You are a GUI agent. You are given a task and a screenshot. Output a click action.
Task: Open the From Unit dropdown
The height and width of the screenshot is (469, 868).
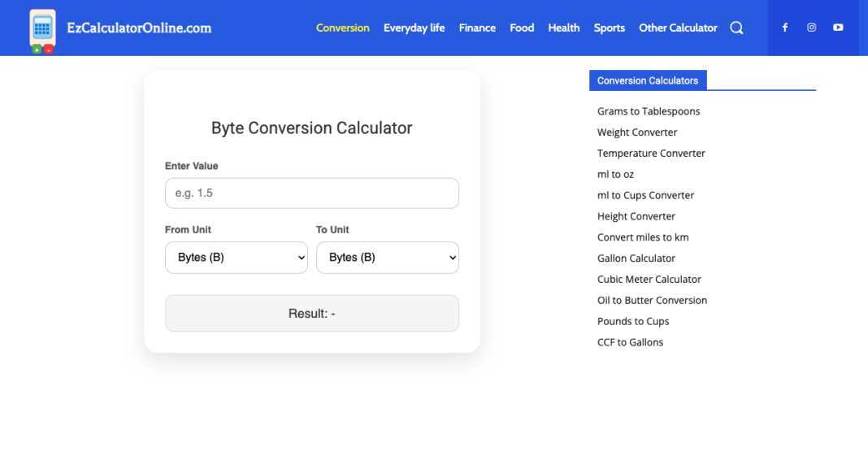click(236, 257)
